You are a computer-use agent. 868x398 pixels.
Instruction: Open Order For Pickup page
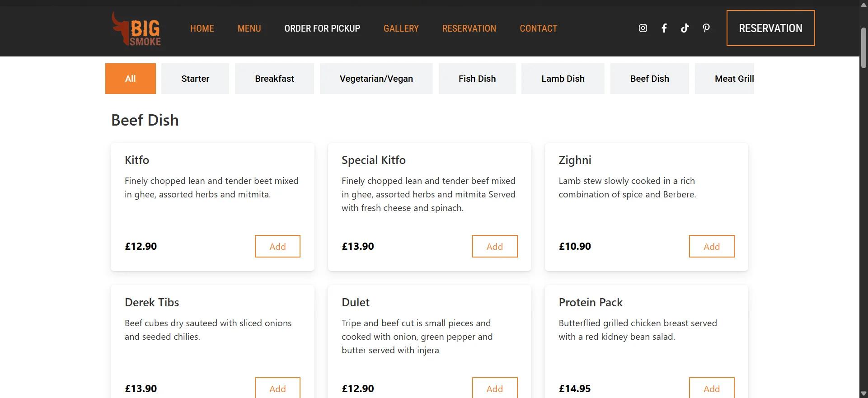(322, 28)
